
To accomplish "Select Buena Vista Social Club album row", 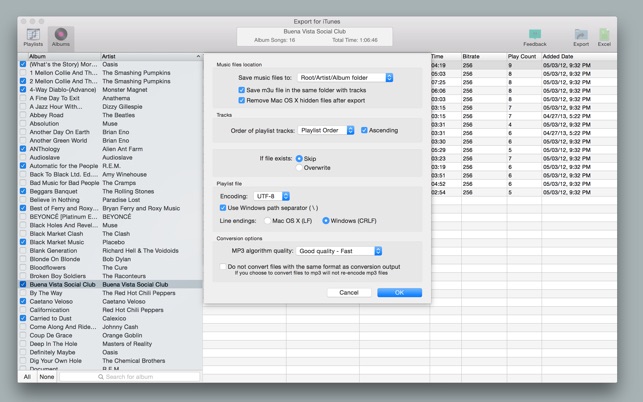I will tap(62, 284).
